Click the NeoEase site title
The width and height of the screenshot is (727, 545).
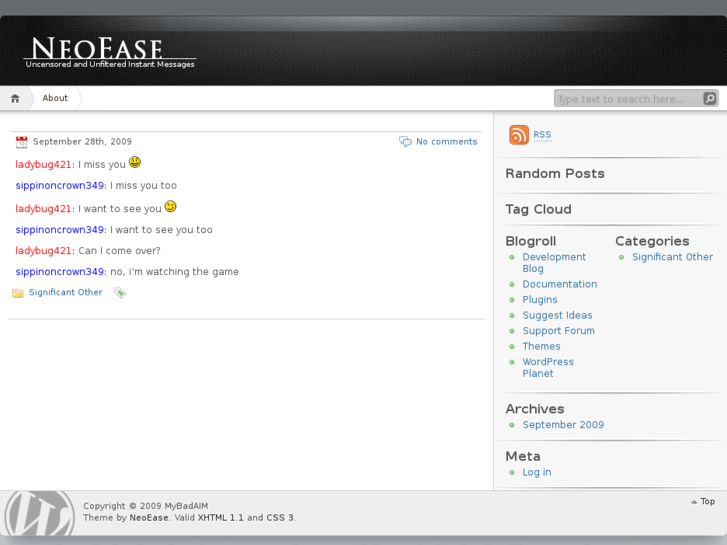[97, 48]
